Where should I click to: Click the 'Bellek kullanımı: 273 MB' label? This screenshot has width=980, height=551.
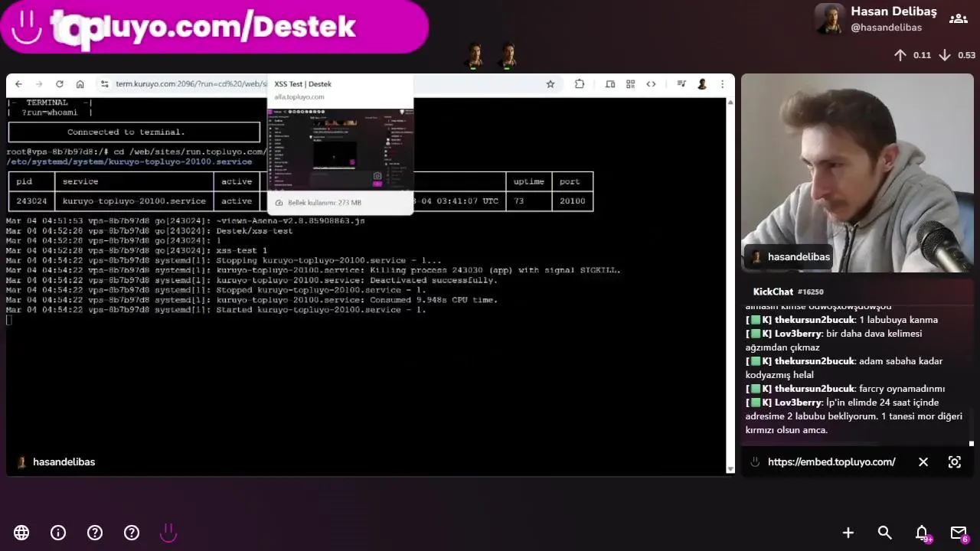(325, 203)
